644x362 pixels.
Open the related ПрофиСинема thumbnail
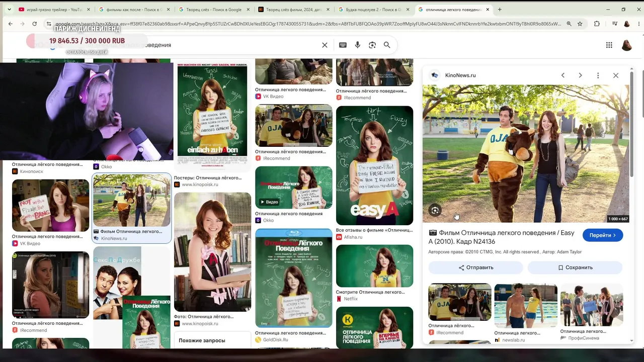coord(592,305)
